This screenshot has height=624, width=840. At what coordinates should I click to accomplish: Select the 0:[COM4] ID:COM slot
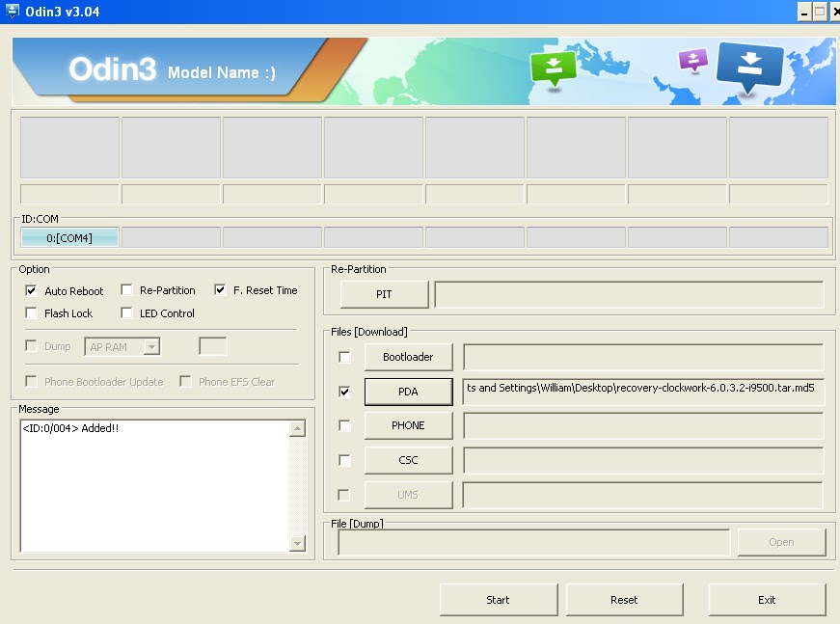tap(69, 237)
